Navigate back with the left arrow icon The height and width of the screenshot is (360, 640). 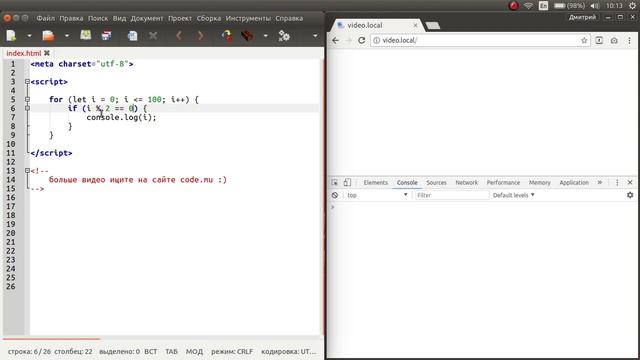click(179, 36)
